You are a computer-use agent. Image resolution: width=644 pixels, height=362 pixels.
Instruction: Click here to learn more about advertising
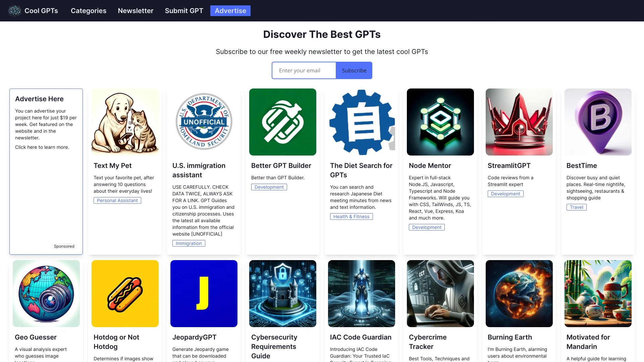42,147
